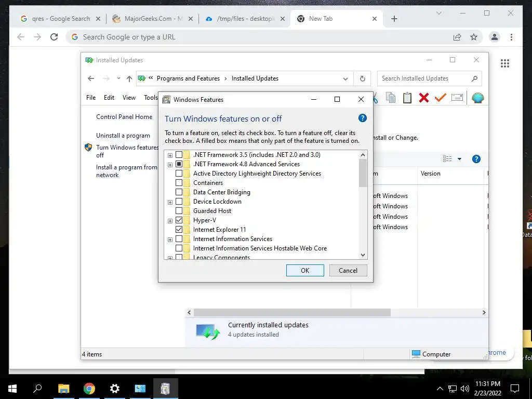Check Data Center Bridging

tap(179, 192)
